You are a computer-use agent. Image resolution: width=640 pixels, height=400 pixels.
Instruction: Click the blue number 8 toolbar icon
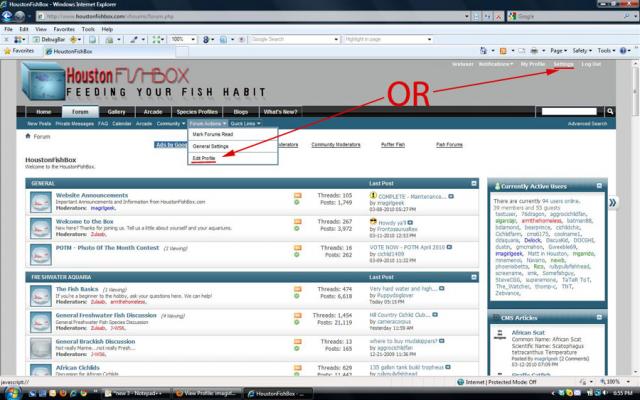click(x=206, y=40)
